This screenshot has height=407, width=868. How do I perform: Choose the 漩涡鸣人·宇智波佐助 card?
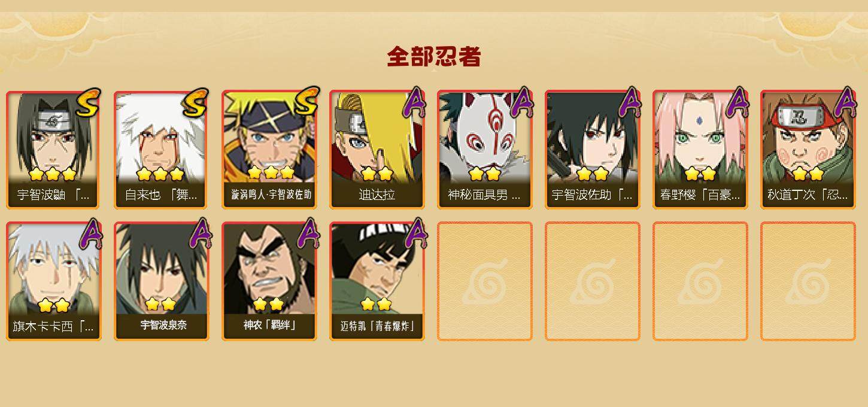pyautogui.click(x=269, y=150)
